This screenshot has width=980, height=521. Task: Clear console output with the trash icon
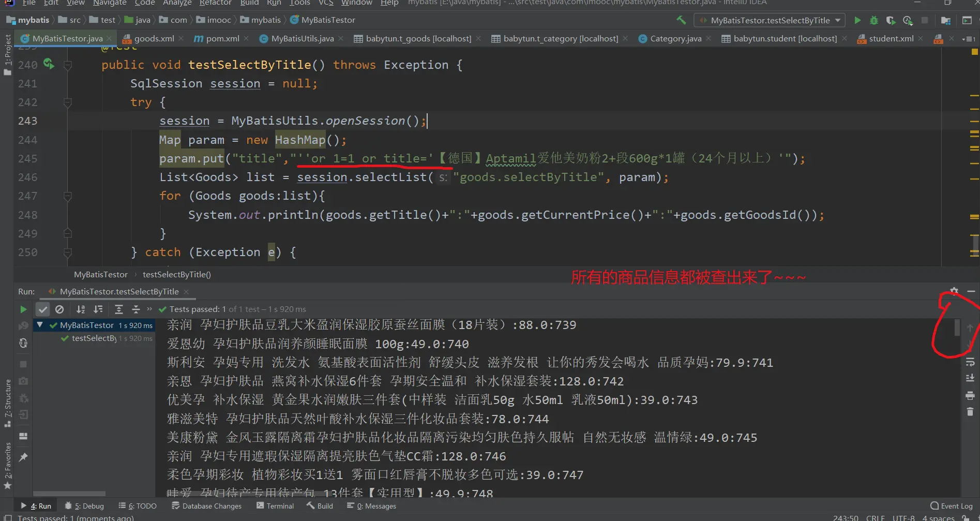tap(970, 412)
